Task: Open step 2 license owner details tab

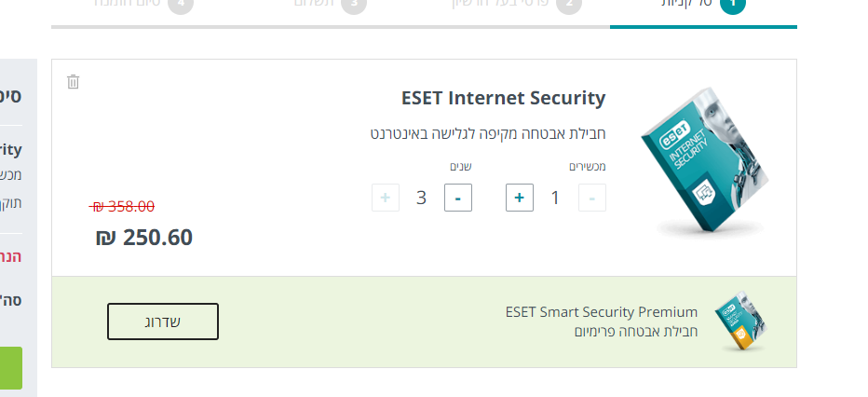Action: point(517,5)
